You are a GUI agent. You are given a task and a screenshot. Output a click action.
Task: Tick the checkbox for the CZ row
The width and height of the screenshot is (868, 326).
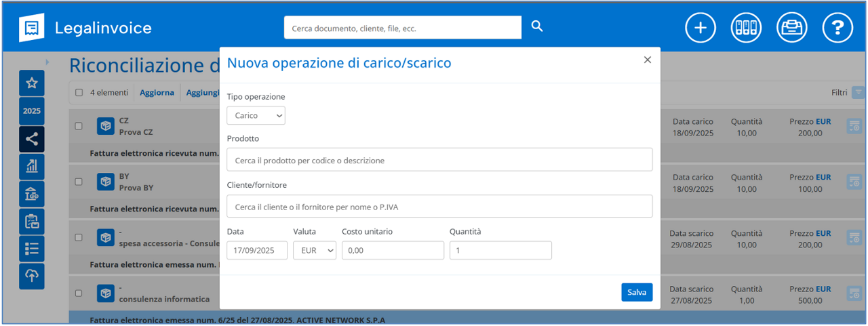tap(79, 126)
